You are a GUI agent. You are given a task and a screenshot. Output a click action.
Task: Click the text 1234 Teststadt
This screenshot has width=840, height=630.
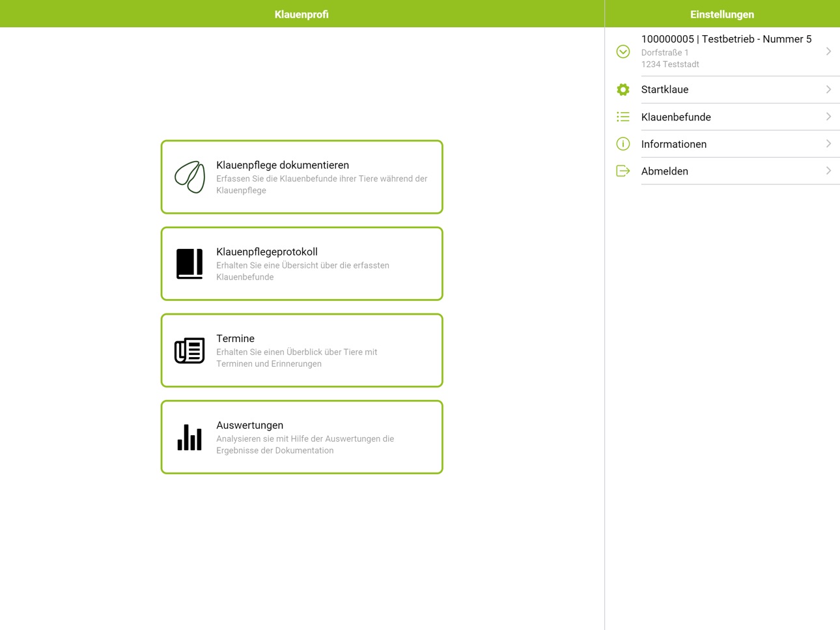(670, 64)
